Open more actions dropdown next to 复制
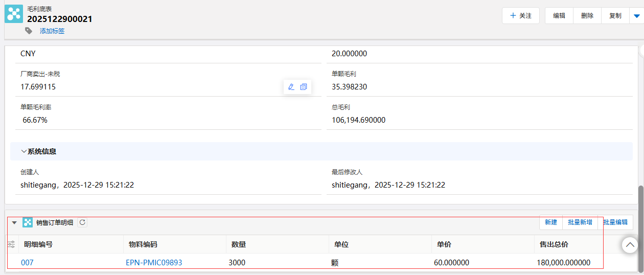Viewport: 644px width, 275px height. pyautogui.click(x=636, y=16)
